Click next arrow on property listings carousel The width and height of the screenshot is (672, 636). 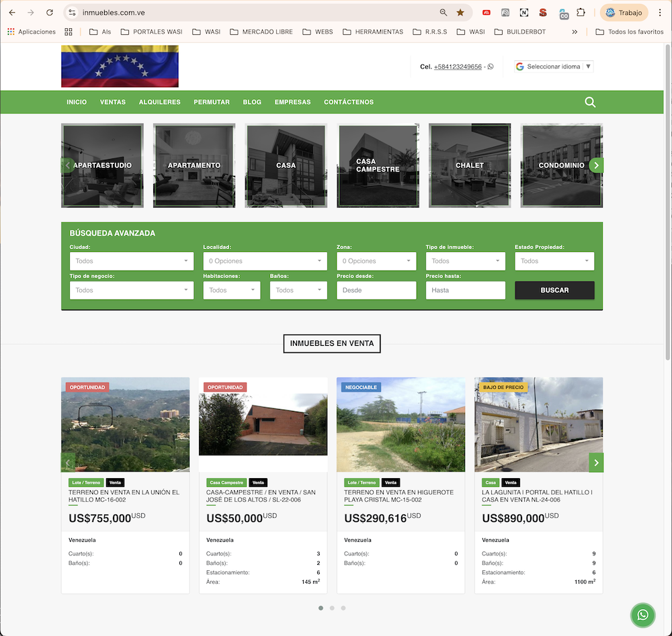596,462
